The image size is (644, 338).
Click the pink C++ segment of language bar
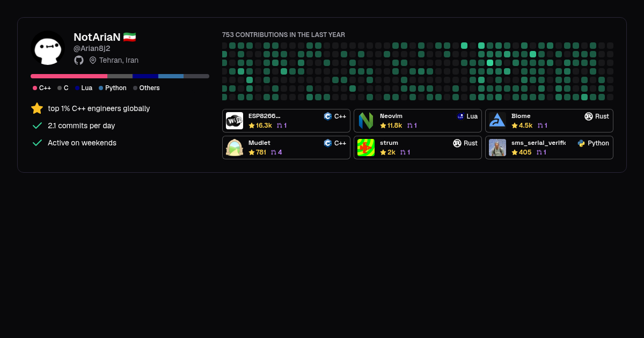[x=69, y=76]
